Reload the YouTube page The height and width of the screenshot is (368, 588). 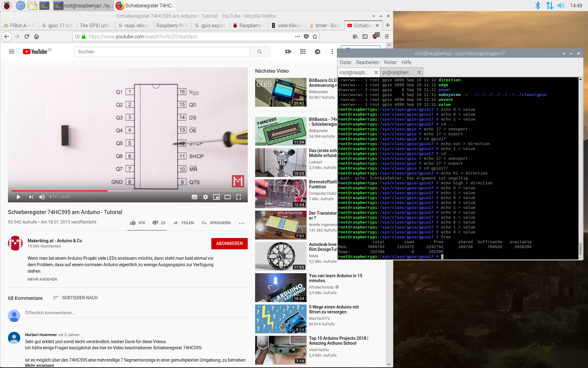pyautogui.click(x=27, y=36)
